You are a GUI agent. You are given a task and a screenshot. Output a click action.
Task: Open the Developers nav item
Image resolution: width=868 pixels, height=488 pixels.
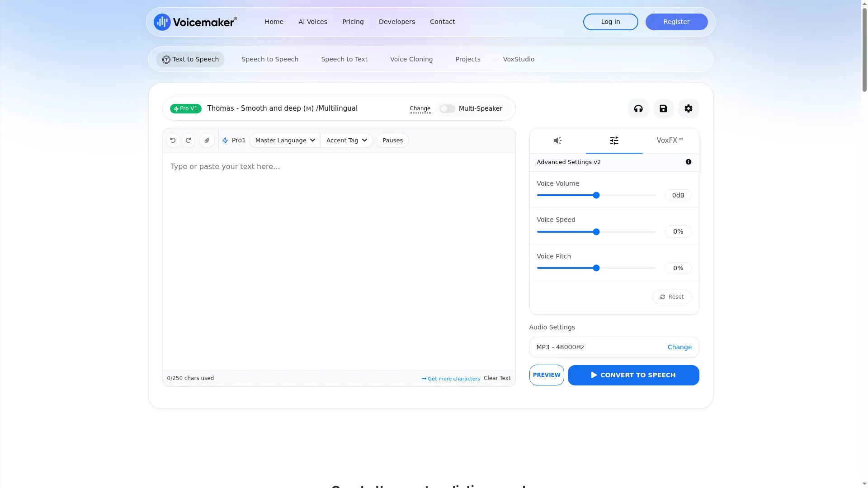pyautogui.click(x=397, y=22)
